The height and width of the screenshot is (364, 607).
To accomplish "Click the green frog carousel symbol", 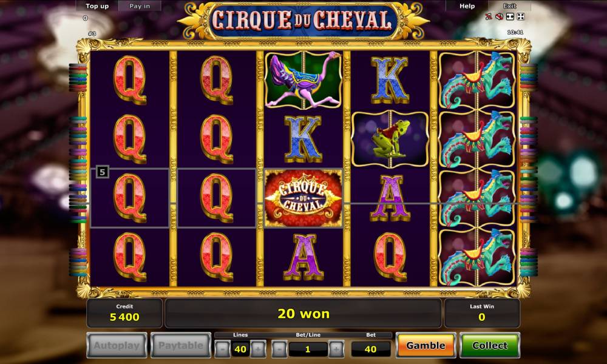I will point(390,140).
